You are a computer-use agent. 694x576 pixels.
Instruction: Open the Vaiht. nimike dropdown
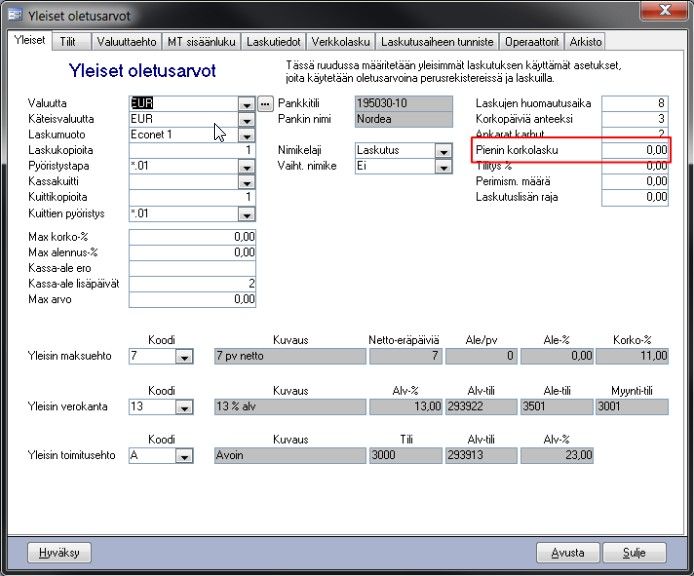click(443, 166)
